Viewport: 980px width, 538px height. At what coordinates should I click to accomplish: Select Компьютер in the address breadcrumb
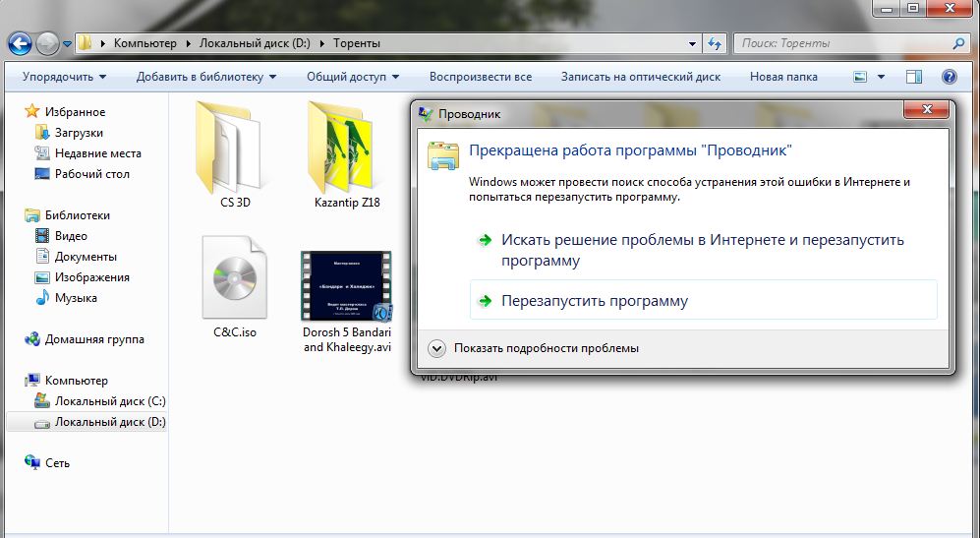coord(145,43)
